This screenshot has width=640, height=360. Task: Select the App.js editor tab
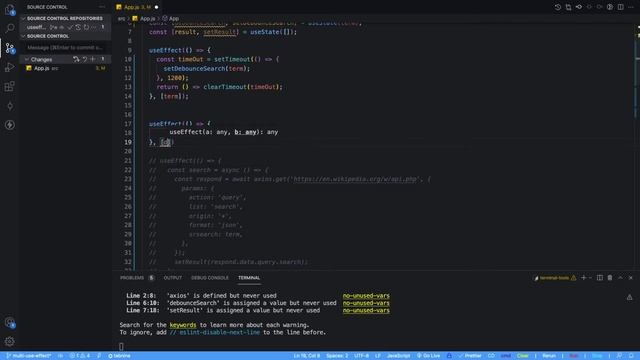click(137, 7)
